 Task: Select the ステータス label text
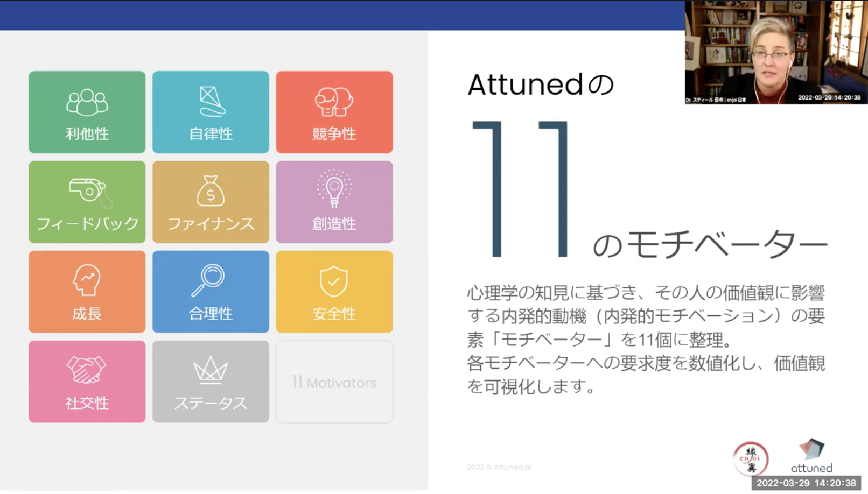tap(211, 403)
